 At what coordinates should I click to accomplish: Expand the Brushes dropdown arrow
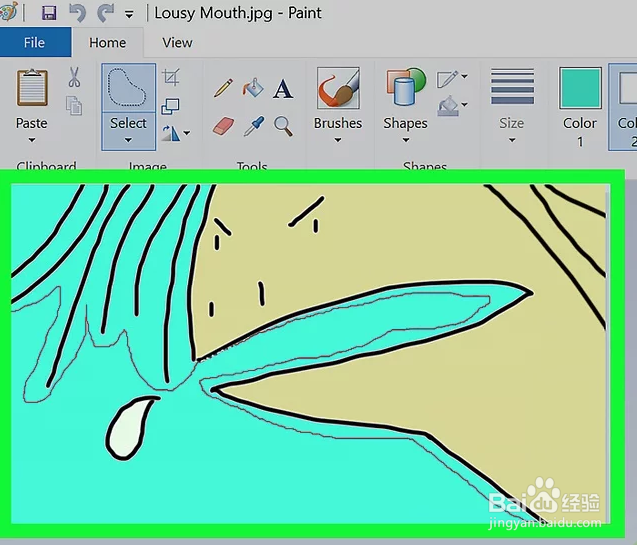tap(338, 140)
